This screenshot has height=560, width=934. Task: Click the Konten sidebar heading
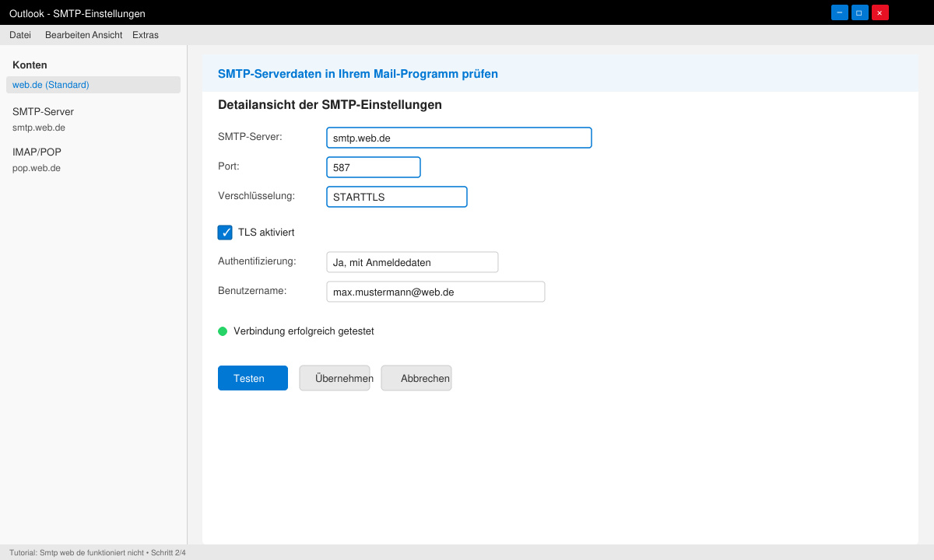[x=30, y=65]
